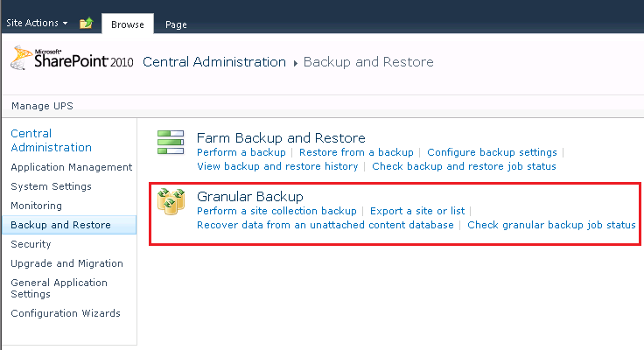Open the Manage UPS navigation link
The height and width of the screenshot is (350, 644).
pos(42,106)
